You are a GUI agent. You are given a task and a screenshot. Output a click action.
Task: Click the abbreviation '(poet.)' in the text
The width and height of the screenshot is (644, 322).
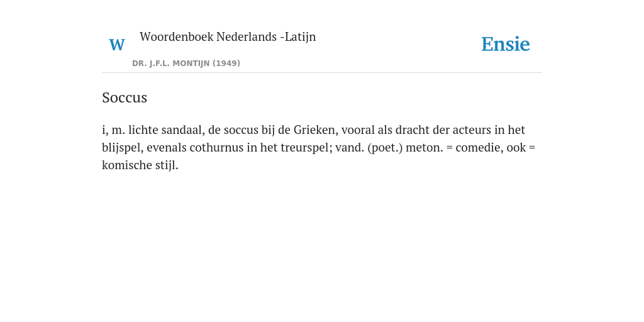pos(386,147)
